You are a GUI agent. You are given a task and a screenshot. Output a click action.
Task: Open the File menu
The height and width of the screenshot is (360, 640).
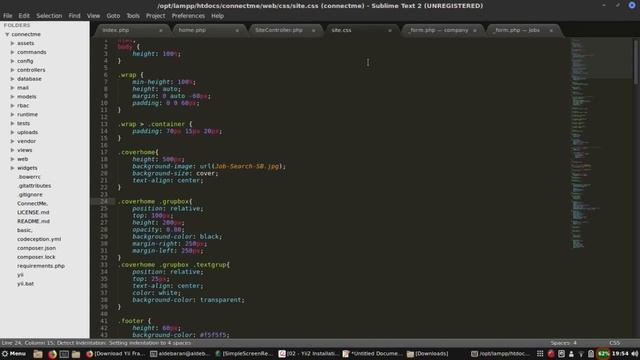[x=8, y=16]
